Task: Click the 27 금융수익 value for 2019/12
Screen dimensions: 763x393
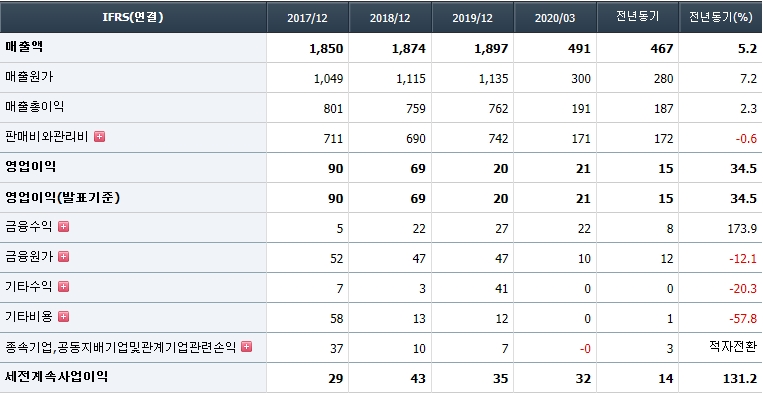Action: pyautogui.click(x=501, y=228)
